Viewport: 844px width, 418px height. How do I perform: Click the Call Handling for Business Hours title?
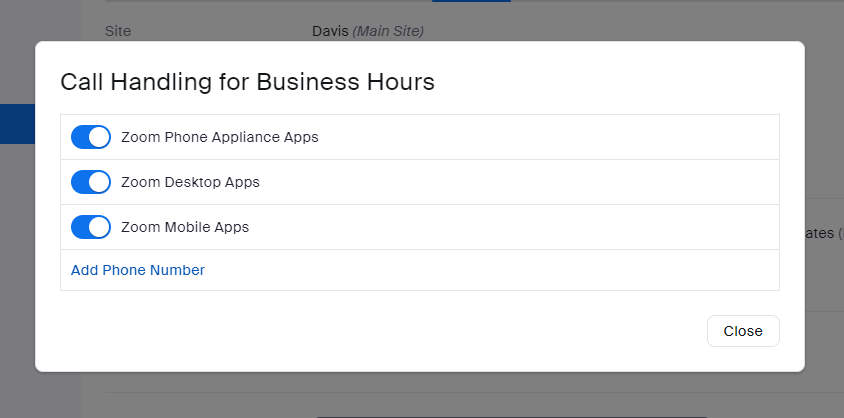247,82
